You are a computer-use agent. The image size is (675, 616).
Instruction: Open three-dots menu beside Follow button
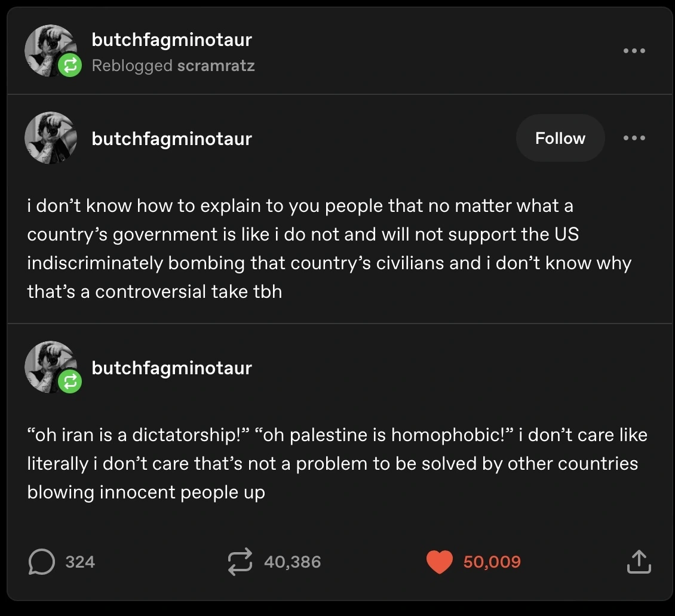click(x=634, y=138)
